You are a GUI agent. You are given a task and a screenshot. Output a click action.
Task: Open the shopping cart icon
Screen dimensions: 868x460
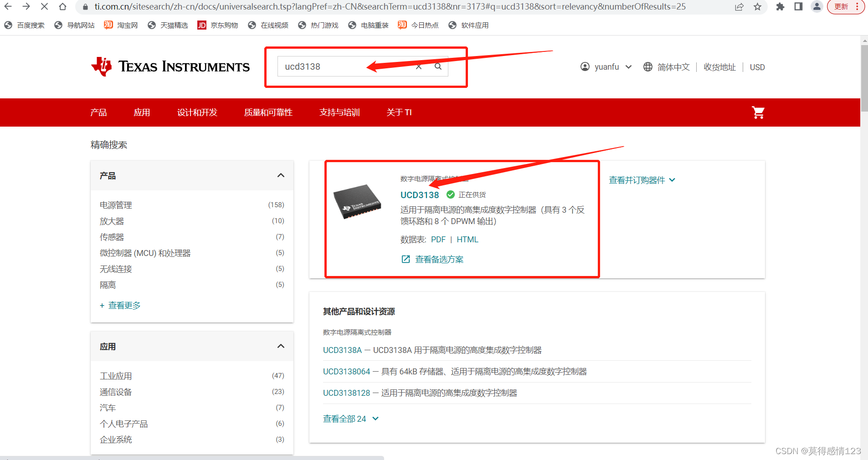[x=758, y=112]
